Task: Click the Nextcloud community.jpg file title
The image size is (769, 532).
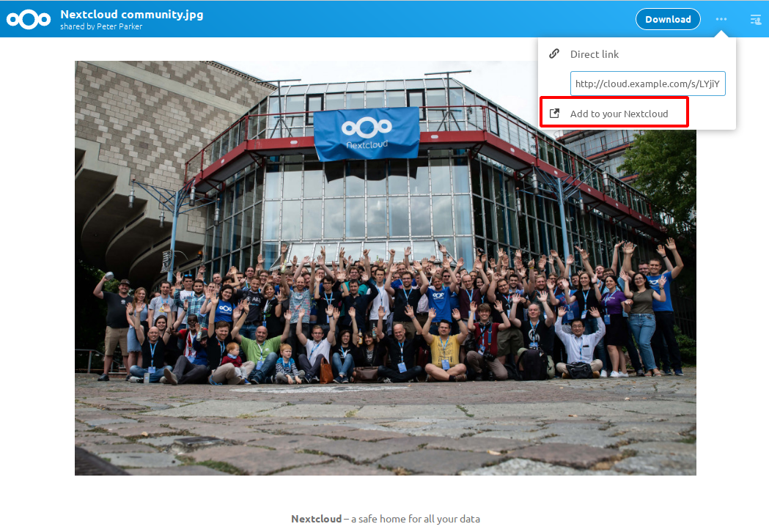Action: coord(132,15)
